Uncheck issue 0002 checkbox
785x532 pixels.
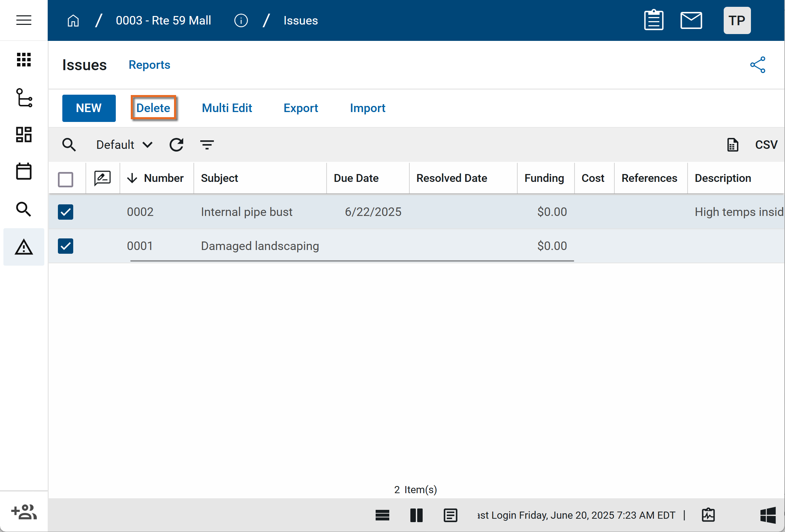(x=65, y=212)
